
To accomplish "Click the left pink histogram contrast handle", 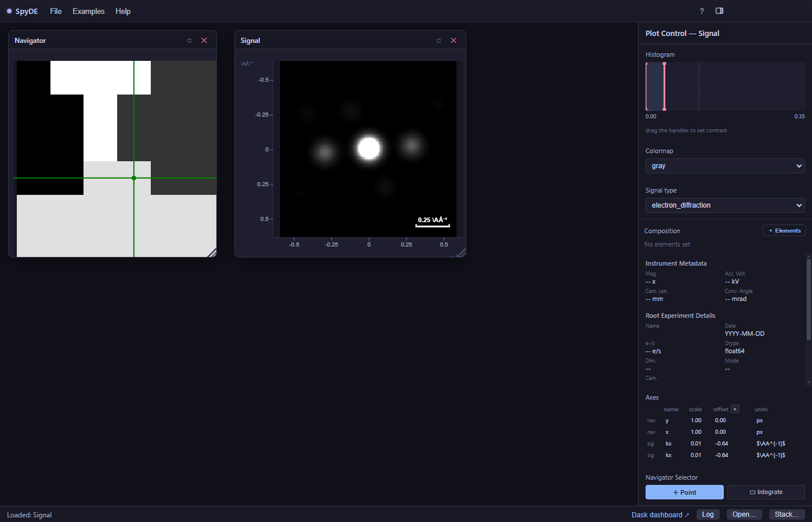I will tap(647, 86).
